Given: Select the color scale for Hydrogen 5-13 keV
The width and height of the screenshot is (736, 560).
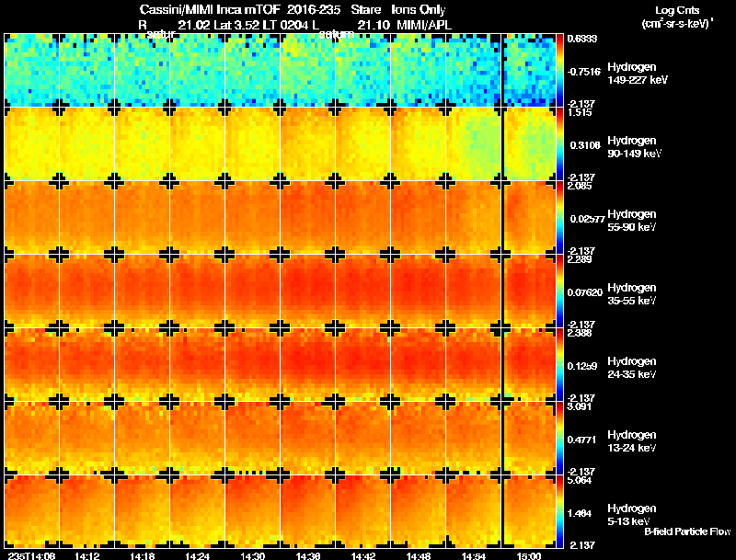Looking at the screenshot, I should 559,512.
